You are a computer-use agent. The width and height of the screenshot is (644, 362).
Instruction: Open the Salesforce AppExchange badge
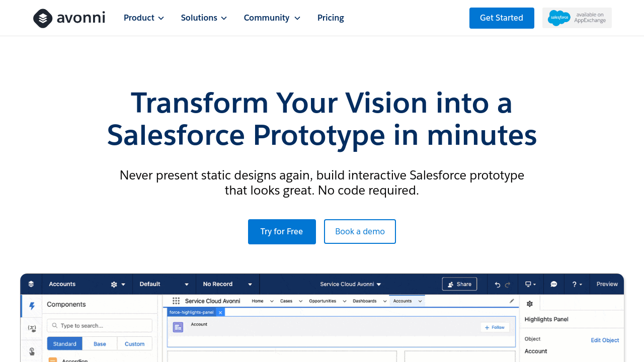point(577,18)
